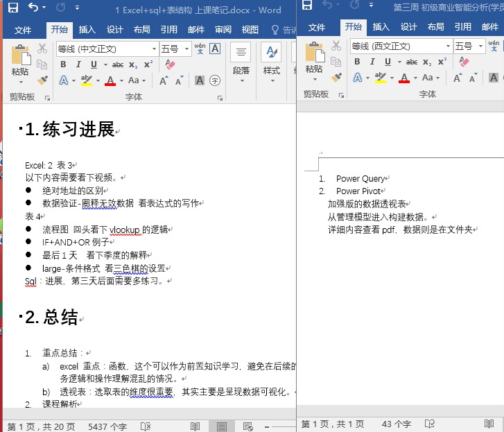Screen dimensions: 504x432
Task: Click the 5437 个字 word count in status bar
Action: pyautogui.click(x=107, y=426)
